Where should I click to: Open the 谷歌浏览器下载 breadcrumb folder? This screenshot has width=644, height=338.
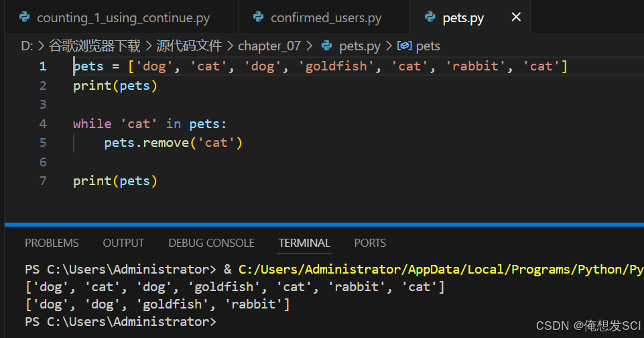pos(94,46)
